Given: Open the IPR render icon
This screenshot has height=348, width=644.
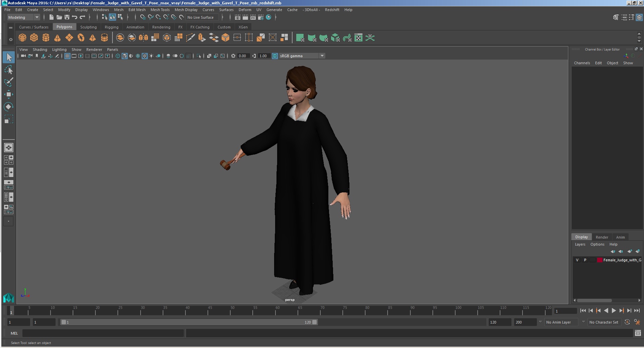Looking at the screenshot, I should [253, 17].
